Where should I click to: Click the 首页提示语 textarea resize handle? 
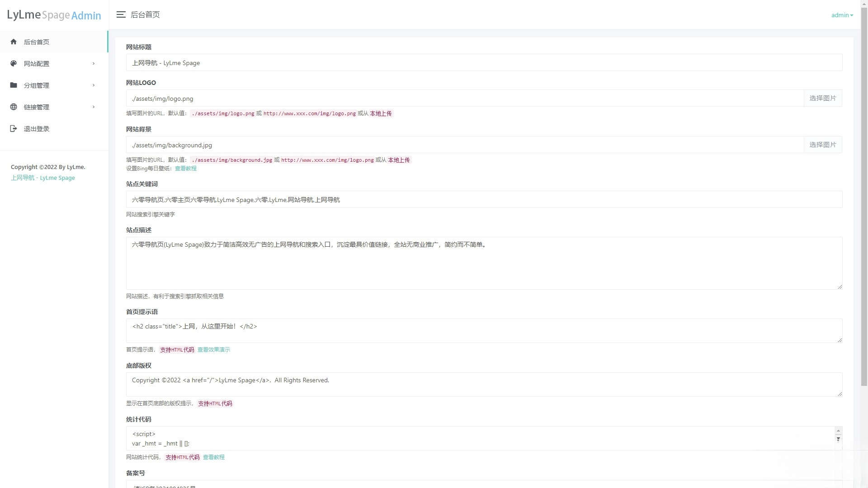click(x=840, y=340)
